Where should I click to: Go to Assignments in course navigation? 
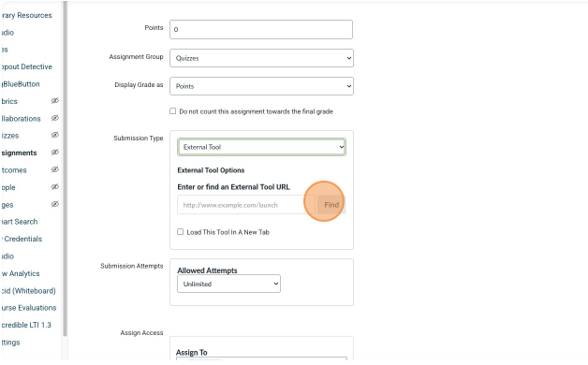(19, 153)
